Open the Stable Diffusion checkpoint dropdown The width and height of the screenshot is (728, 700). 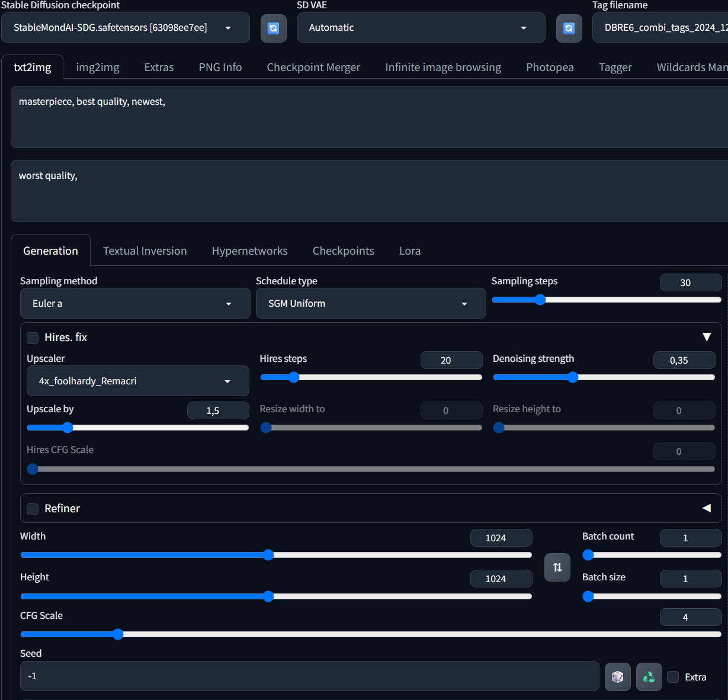click(126, 28)
